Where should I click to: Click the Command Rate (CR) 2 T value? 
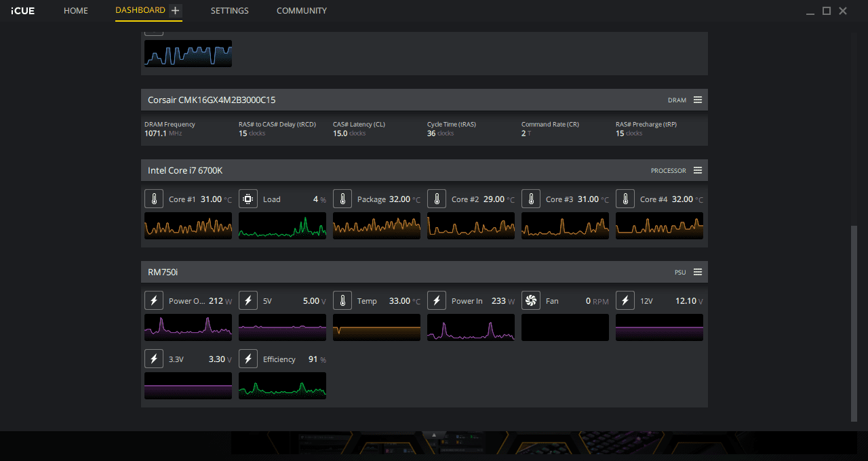(526, 134)
